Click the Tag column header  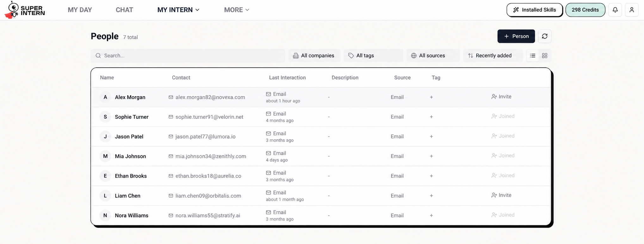(436, 78)
